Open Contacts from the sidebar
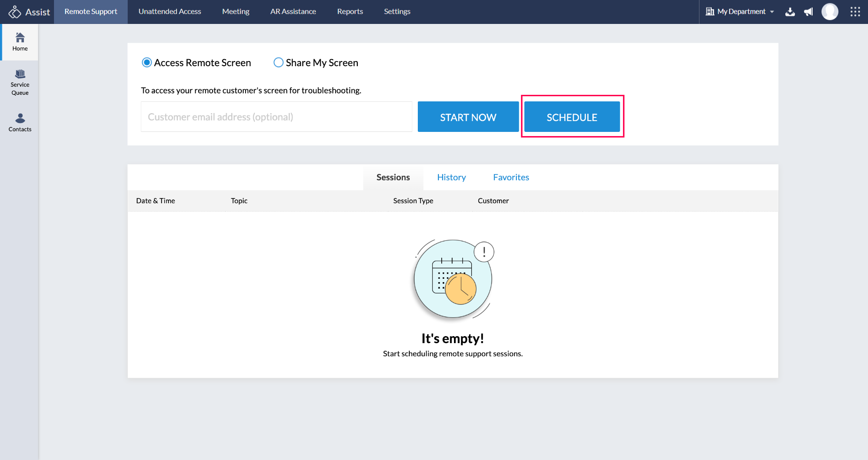The height and width of the screenshot is (460, 868). pyautogui.click(x=19, y=122)
